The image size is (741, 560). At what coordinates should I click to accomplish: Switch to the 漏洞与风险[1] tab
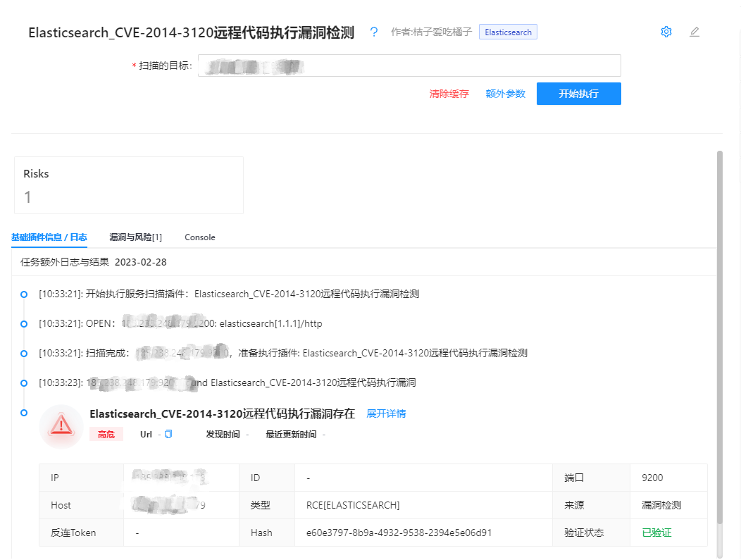[136, 237]
